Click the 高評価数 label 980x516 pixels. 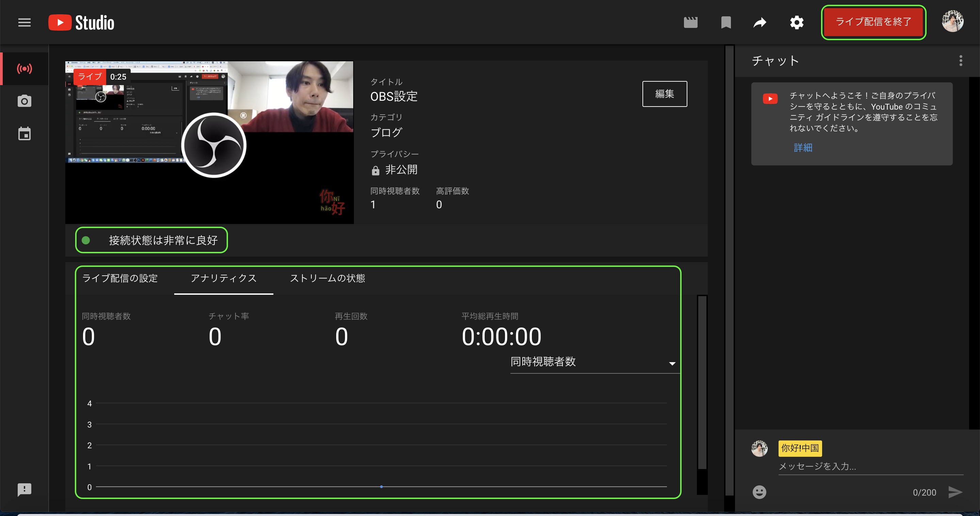[452, 191]
